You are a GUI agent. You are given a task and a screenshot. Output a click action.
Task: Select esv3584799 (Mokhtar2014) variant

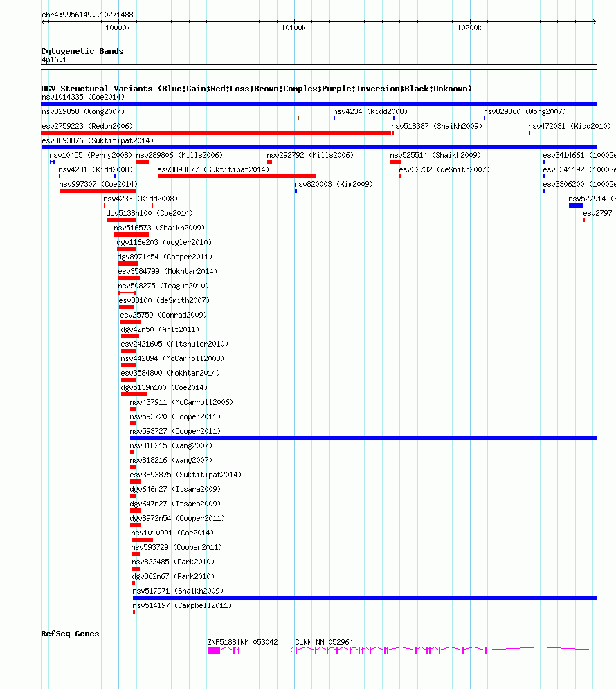[x=129, y=277]
